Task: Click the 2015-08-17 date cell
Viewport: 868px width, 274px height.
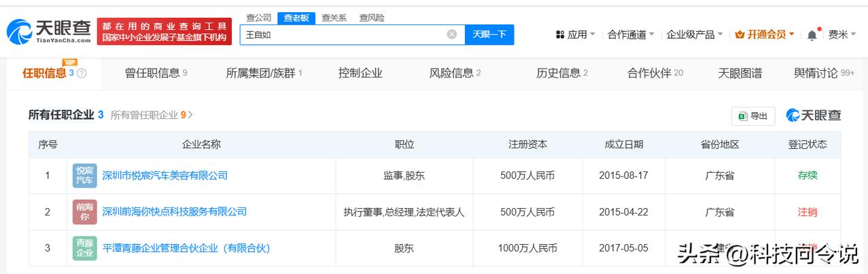Action: [623, 175]
